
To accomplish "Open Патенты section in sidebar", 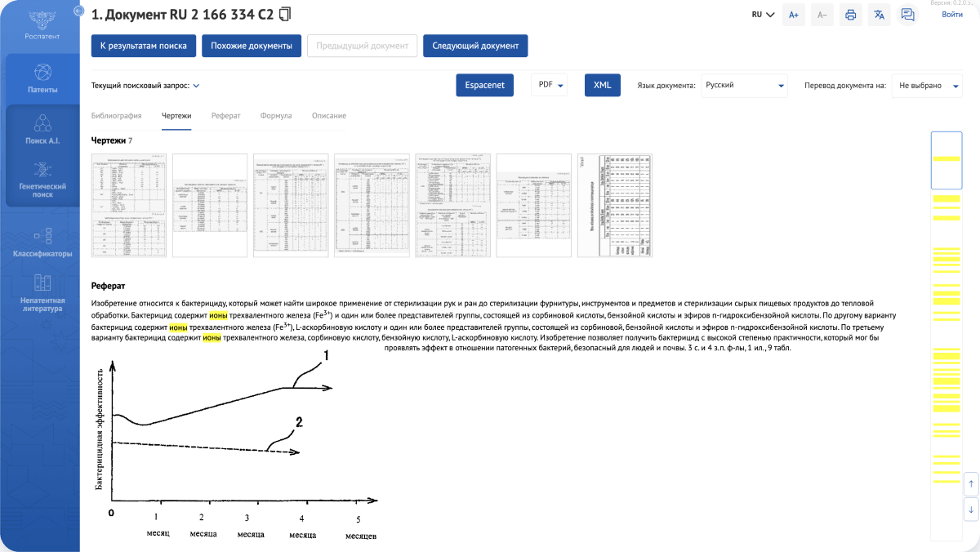I will [42, 78].
